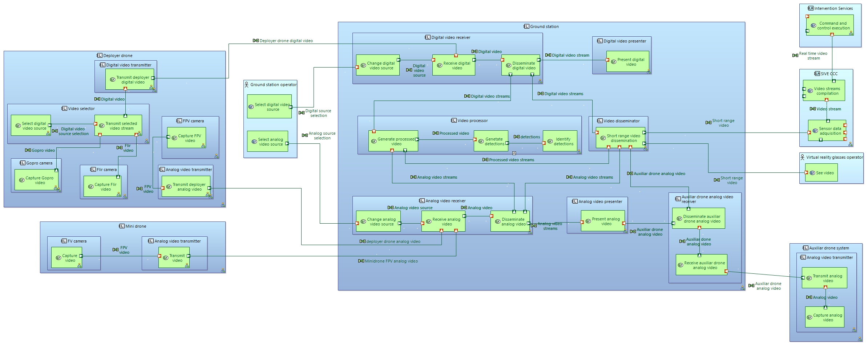Select the Change analog video source function
This screenshot has width=868, height=346.
[x=378, y=221]
